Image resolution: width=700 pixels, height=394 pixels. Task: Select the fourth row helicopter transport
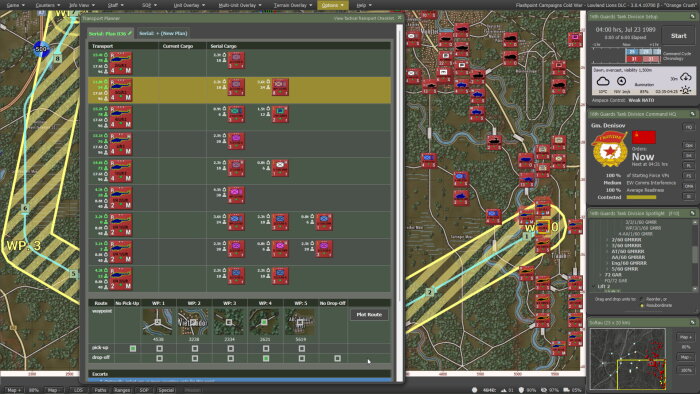(121, 144)
